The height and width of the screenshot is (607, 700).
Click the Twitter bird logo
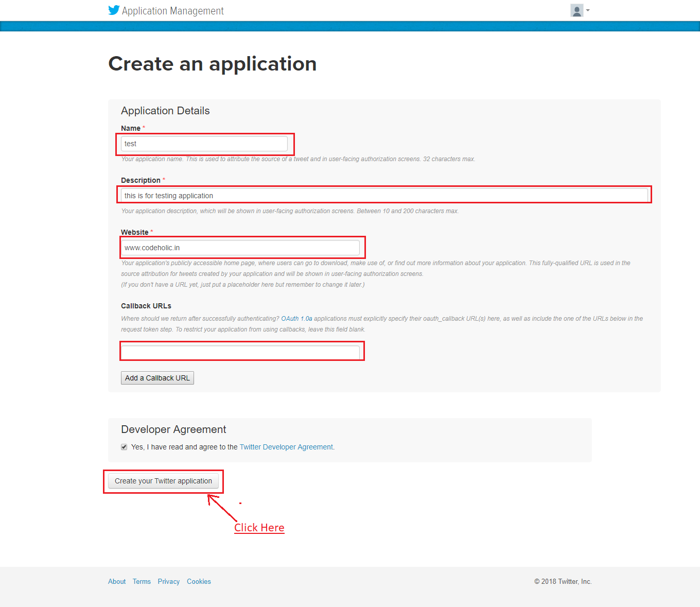click(x=114, y=10)
